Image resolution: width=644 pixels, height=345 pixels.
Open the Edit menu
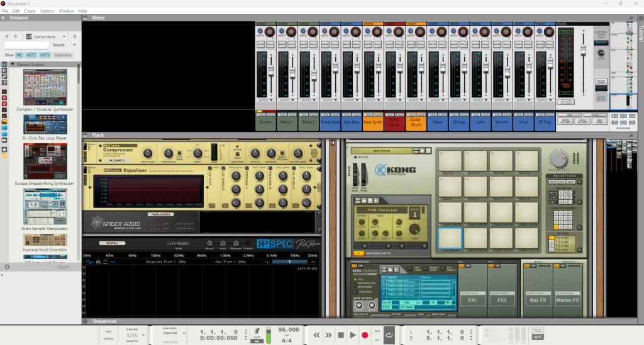click(x=16, y=11)
